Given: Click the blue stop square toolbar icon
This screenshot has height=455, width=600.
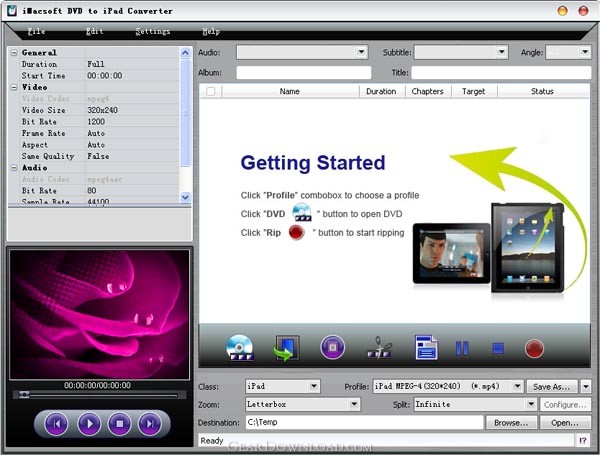Looking at the screenshot, I should 497,348.
